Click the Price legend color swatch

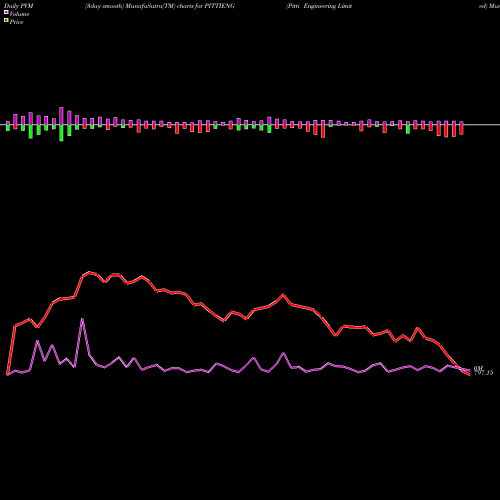[x=6, y=21]
